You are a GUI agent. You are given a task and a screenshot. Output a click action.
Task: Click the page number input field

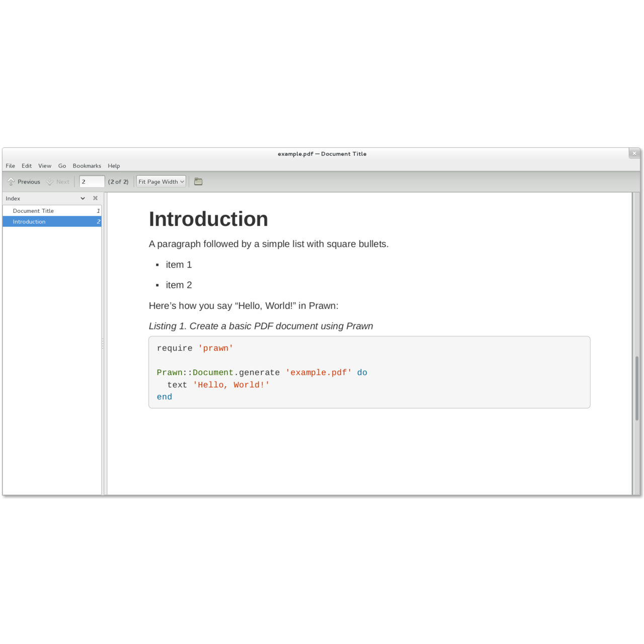pyautogui.click(x=92, y=182)
